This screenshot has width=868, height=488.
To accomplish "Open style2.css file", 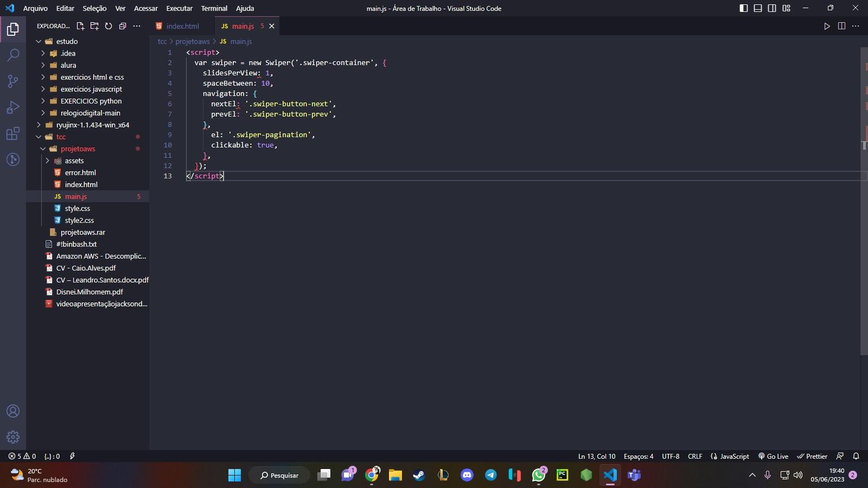I will (79, 220).
